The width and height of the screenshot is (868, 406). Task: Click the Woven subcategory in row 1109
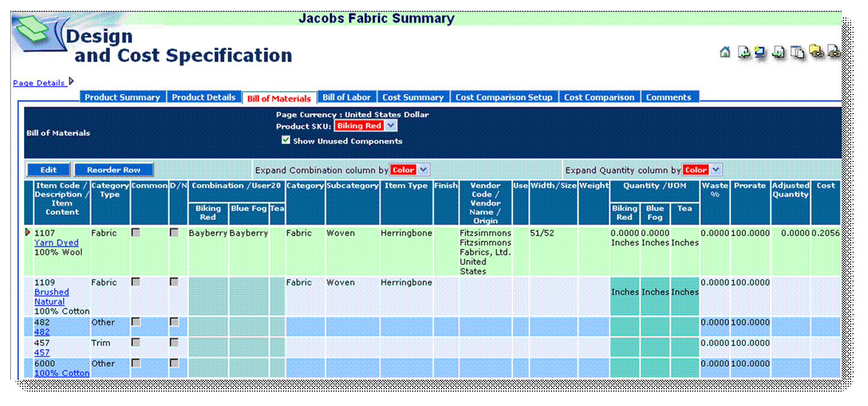[340, 282]
